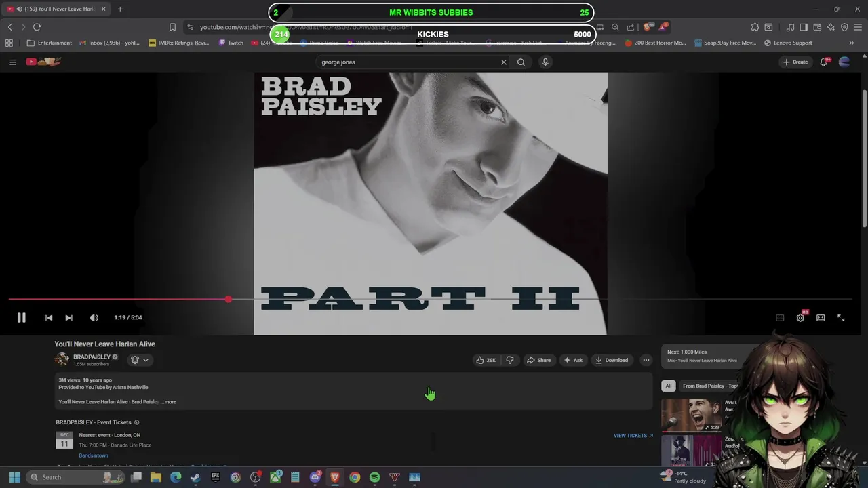Open IMDb Ratings bookmark
This screenshot has width=868, height=488.
coord(179,43)
